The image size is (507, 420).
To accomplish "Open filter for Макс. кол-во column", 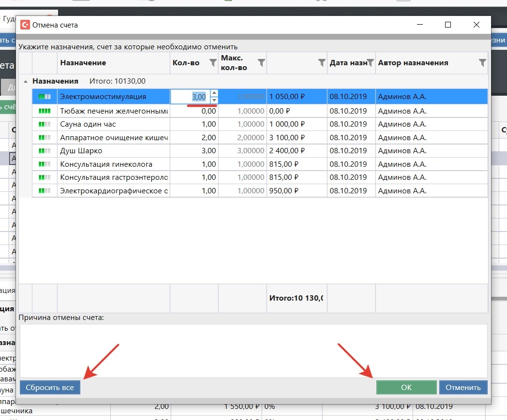I will click(261, 63).
